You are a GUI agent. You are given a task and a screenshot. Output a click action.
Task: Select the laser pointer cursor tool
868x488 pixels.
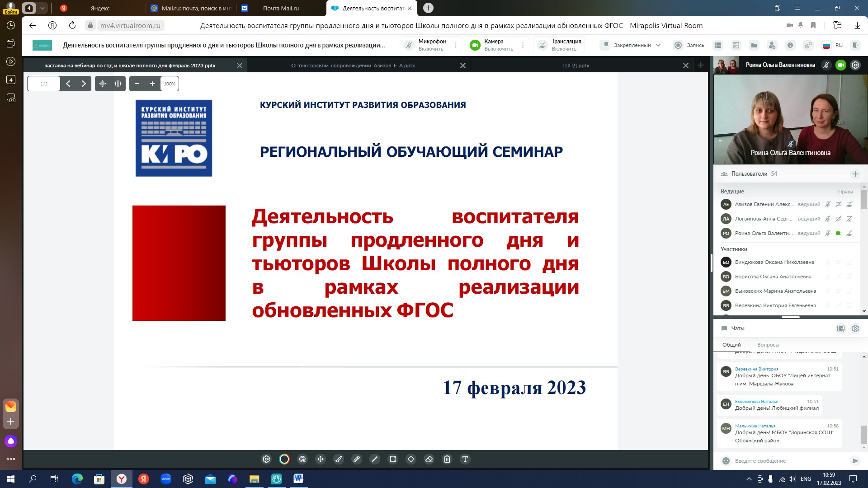click(x=302, y=459)
